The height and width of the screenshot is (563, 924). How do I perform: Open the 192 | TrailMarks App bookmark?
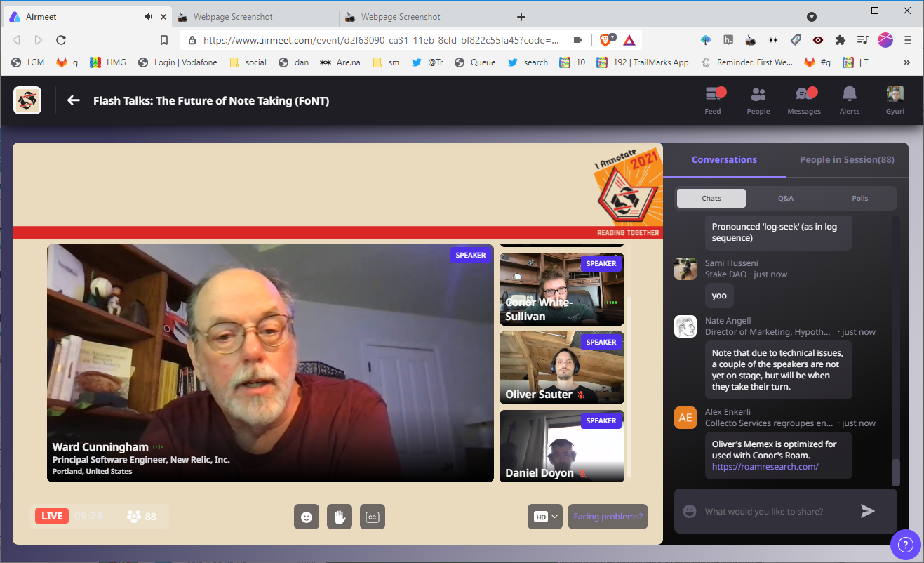click(x=642, y=62)
